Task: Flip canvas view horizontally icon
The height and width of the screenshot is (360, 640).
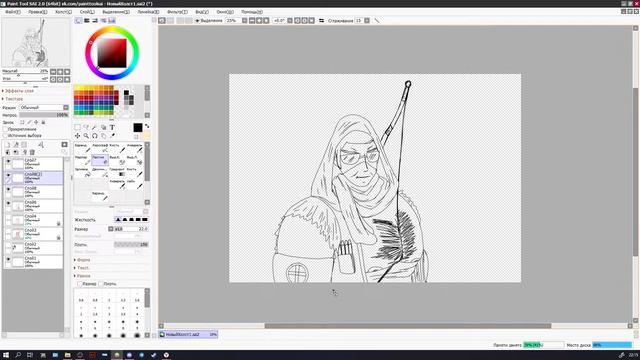Action: coord(322,20)
